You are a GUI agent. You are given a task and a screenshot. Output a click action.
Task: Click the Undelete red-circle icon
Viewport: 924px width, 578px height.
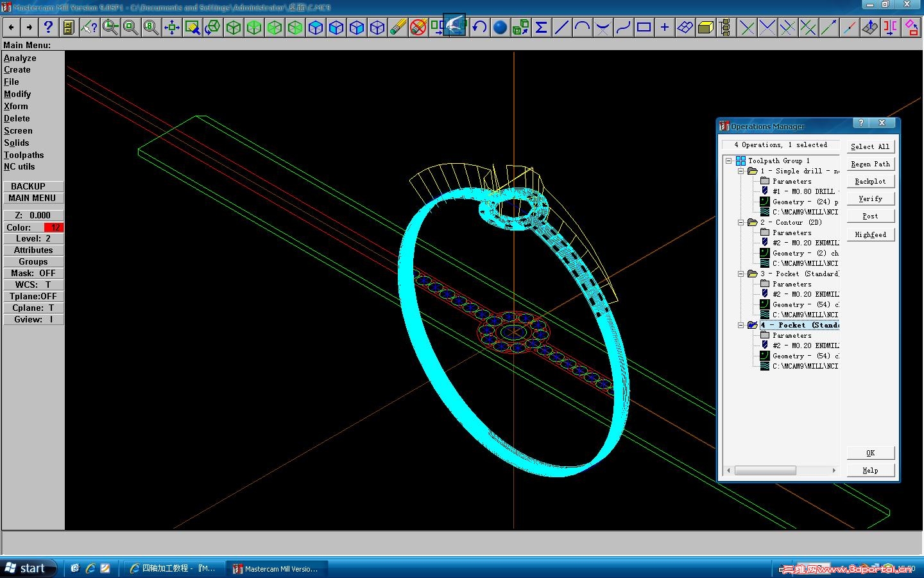coord(418,27)
